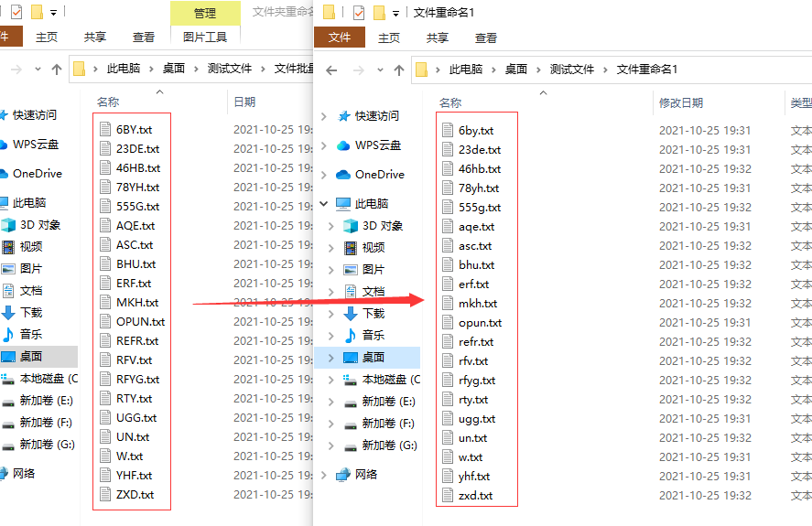Select zxd.txt in the right window file list
The image size is (812, 526).
point(475,496)
